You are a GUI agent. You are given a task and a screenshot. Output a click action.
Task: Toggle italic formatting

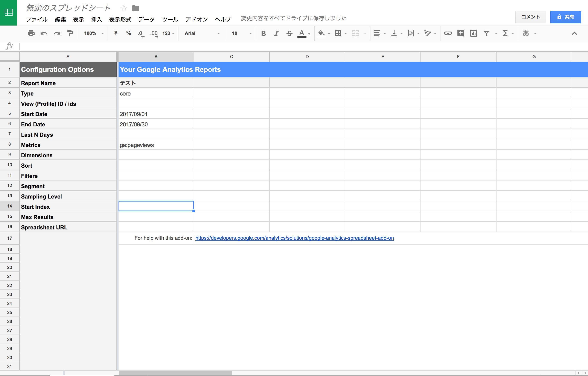[x=276, y=33]
